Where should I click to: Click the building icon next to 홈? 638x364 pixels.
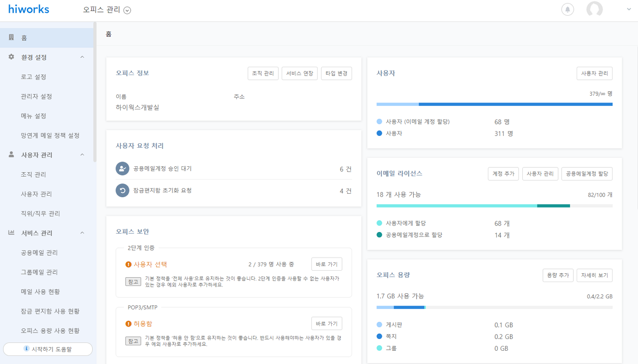pyautogui.click(x=11, y=37)
